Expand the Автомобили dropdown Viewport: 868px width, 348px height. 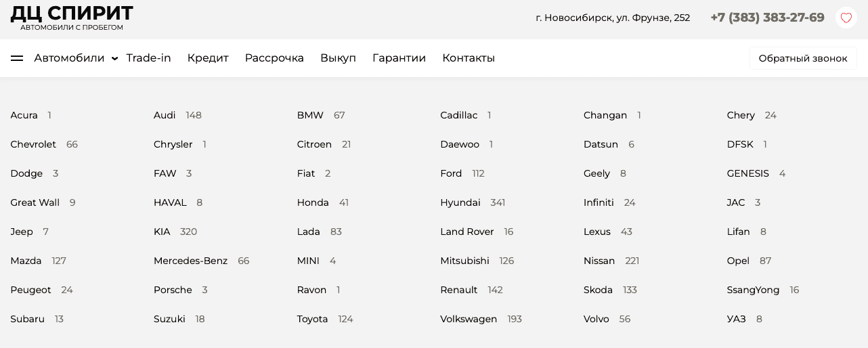[x=75, y=58]
